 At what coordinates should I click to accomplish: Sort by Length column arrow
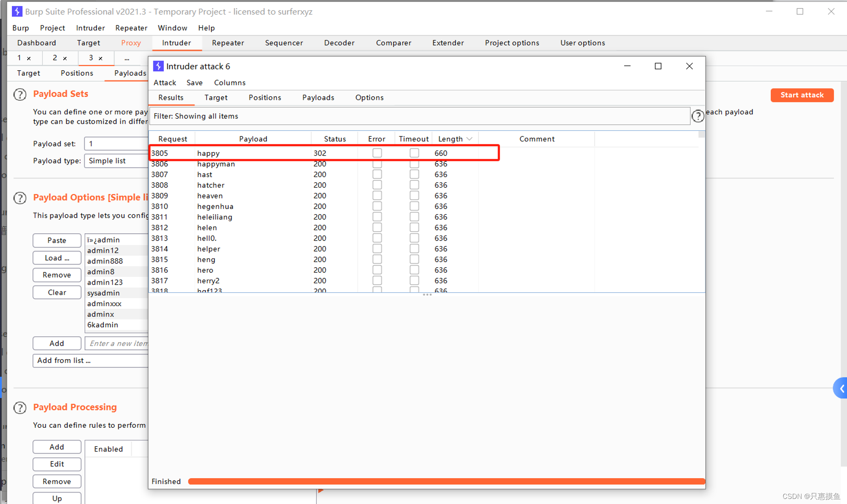(469, 139)
